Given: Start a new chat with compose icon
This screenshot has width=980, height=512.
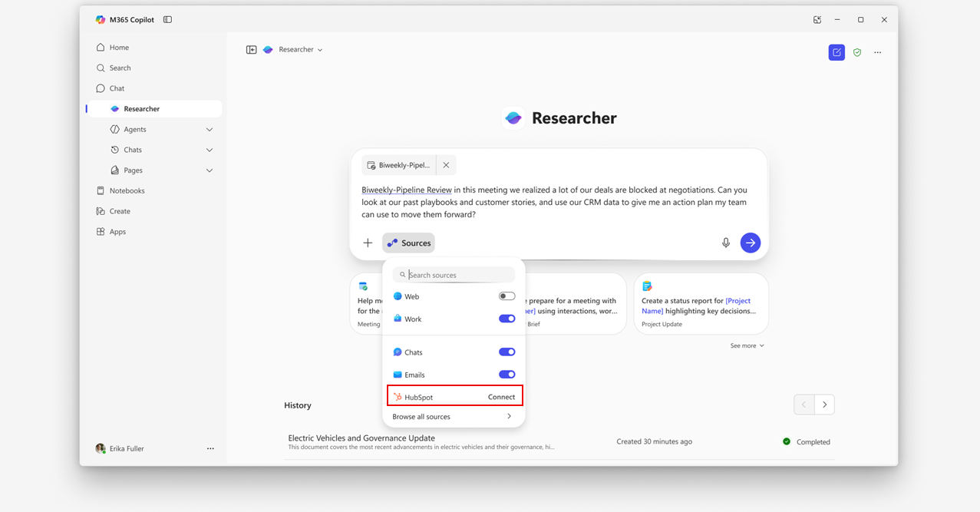Looking at the screenshot, I should point(836,52).
